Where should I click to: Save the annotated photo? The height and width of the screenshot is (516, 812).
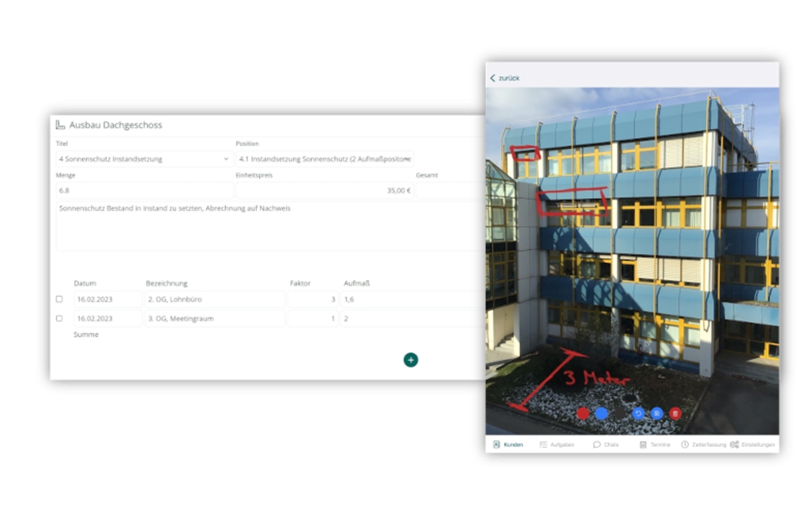coord(657,414)
